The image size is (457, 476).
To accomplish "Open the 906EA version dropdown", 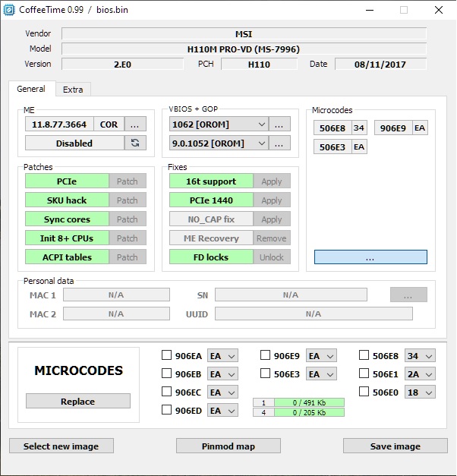I will tap(222, 355).
